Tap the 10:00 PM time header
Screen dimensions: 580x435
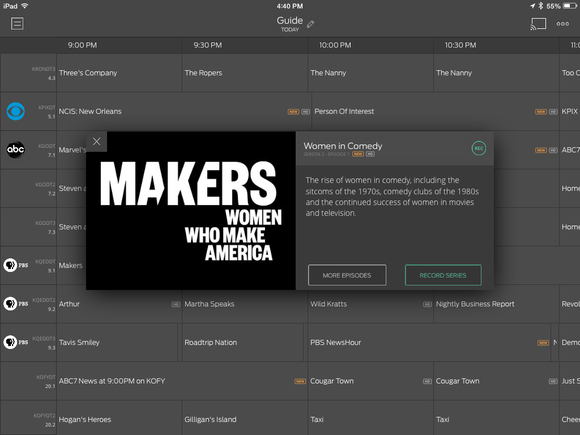[335, 45]
